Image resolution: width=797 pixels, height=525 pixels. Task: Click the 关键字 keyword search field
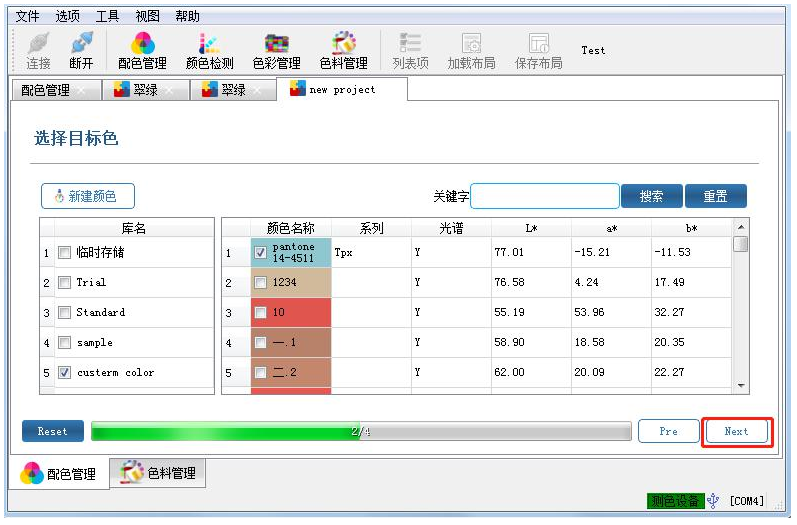click(545, 197)
